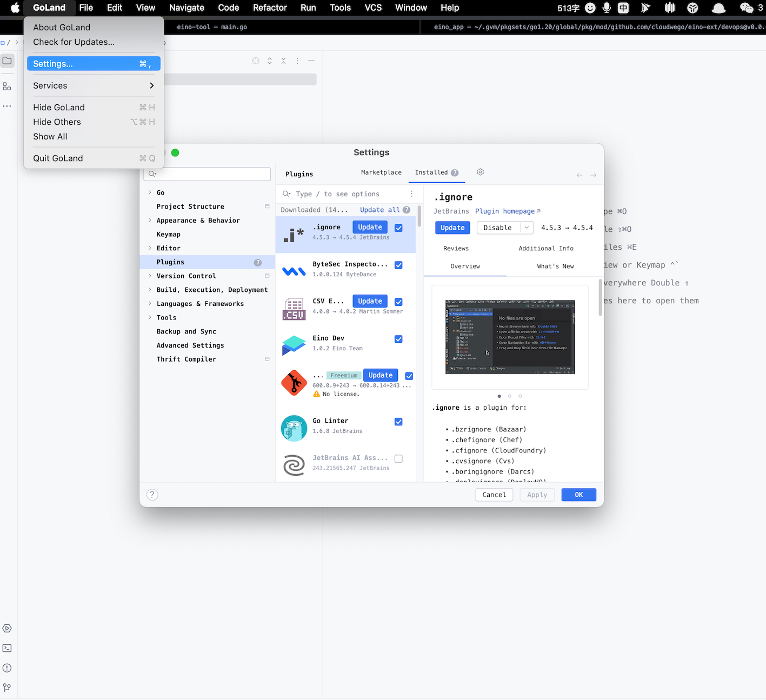Viewport: 766px width, 700px height.
Task: Expand the Version Control settings node
Action: (x=150, y=276)
